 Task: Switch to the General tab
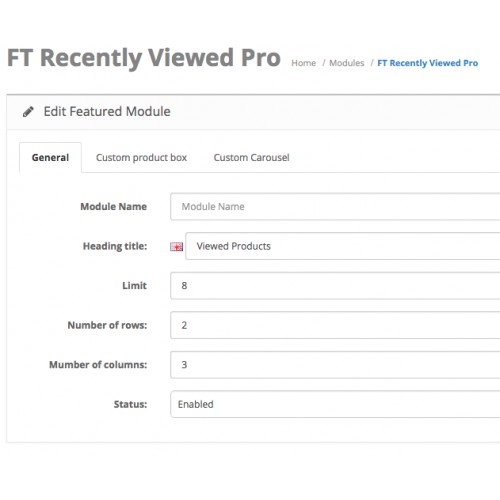point(50,157)
